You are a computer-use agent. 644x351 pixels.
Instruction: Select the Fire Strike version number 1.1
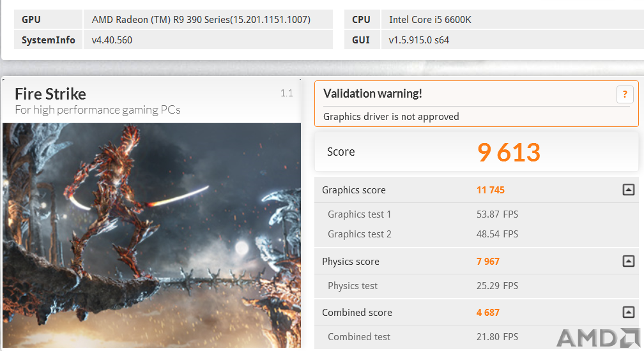click(x=287, y=93)
